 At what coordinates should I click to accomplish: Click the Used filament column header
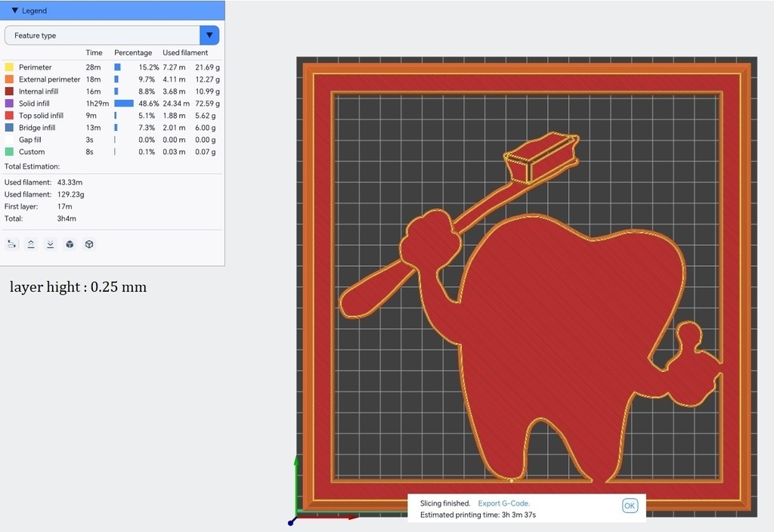point(185,52)
